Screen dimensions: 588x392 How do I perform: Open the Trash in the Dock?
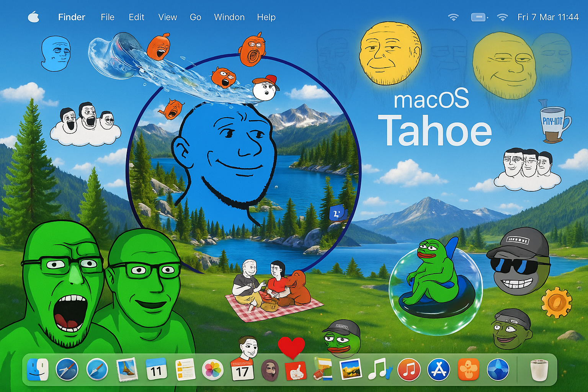coord(539,370)
